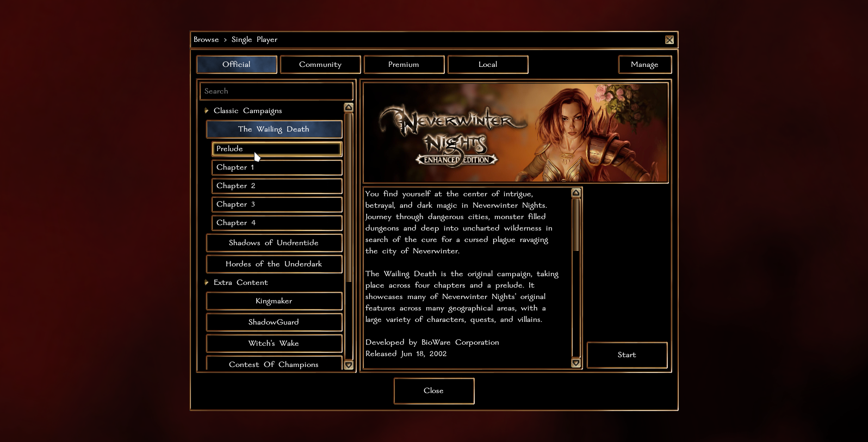868x442 pixels.
Task: Select the Witch's Wake module
Action: [x=274, y=343]
